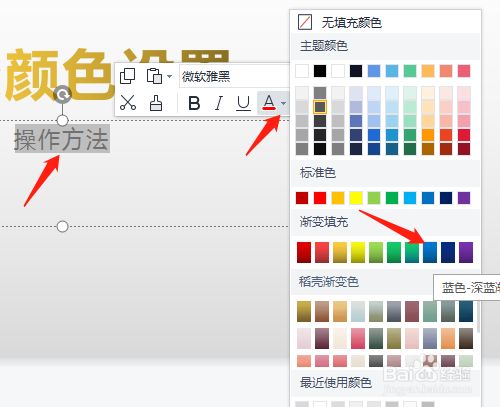This screenshot has height=407, width=500.
Task: Select the purple gradient fill swatch
Action: pos(466,252)
